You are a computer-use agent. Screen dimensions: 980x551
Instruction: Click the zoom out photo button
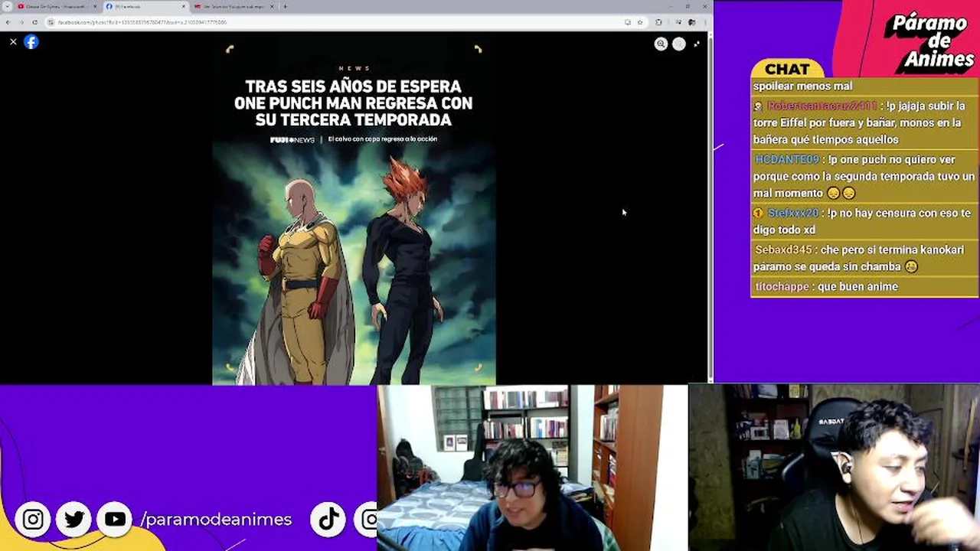point(678,44)
